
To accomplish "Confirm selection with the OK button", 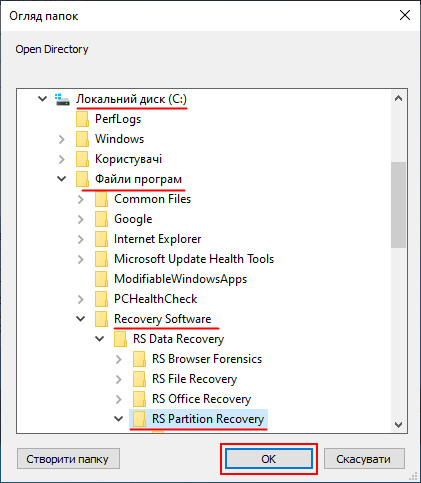I will [x=269, y=459].
